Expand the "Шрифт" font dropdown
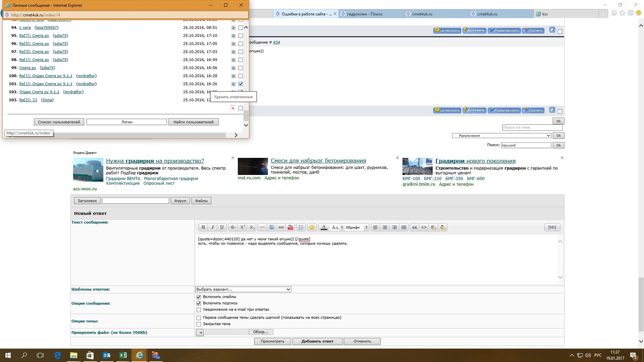This screenshot has height=362, width=644. [x=357, y=227]
